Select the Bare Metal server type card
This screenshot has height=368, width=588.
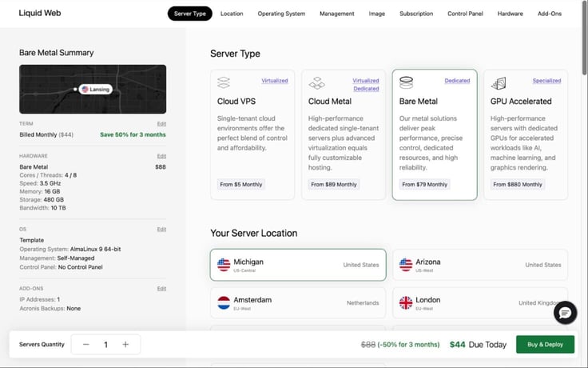pyautogui.click(x=435, y=134)
